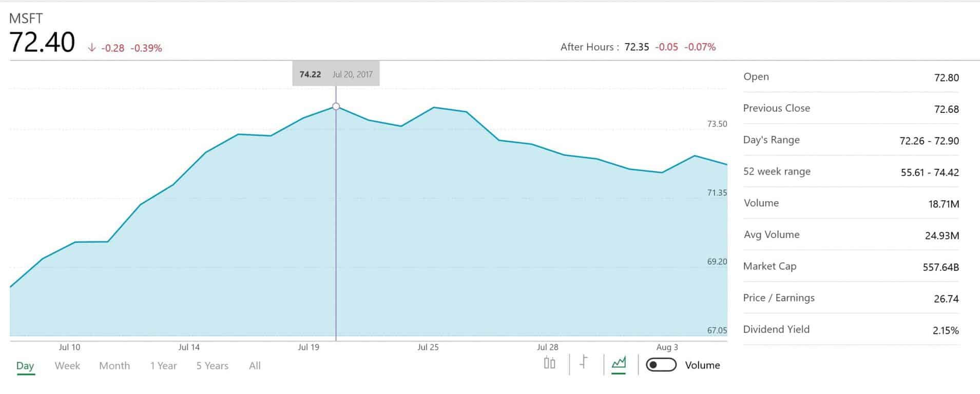
Task: Click the 52 week range row
Action: (x=851, y=171)
